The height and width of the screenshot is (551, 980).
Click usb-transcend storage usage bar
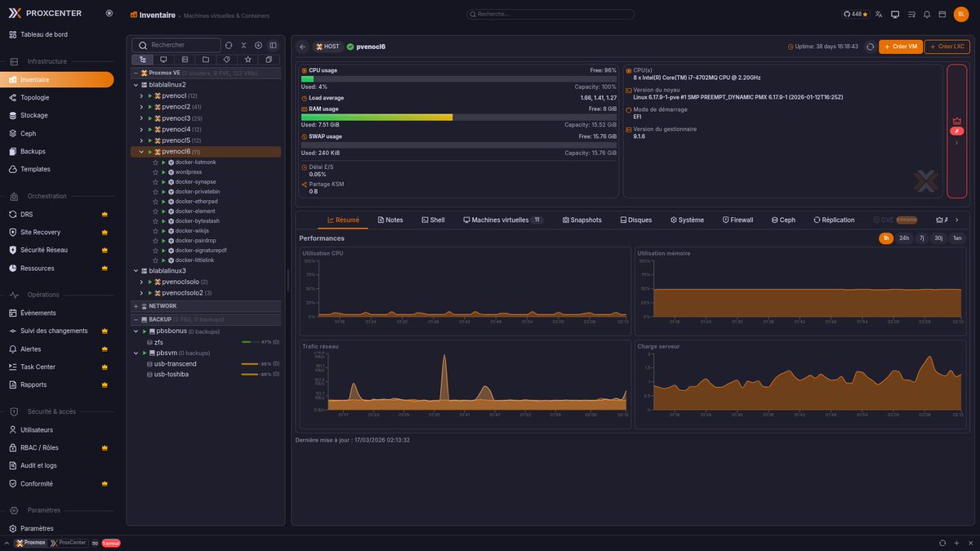coord(249,364)
